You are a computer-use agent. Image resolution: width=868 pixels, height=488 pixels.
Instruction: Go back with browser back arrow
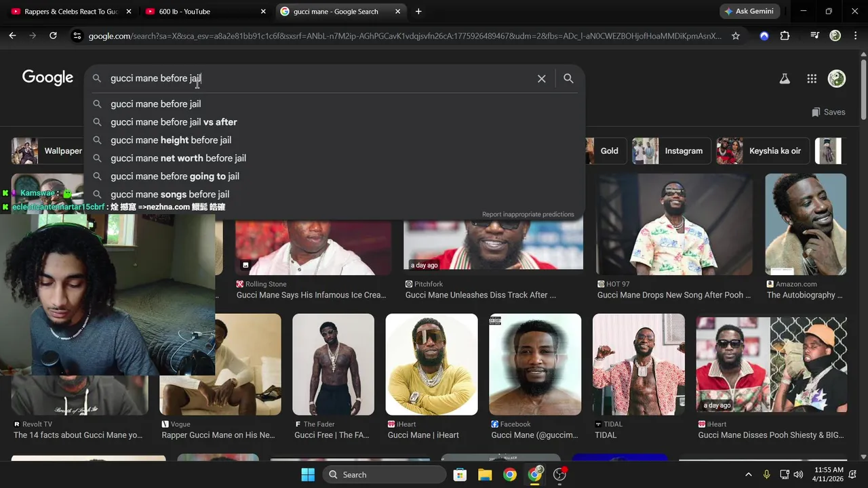click(x=12, y=36)
